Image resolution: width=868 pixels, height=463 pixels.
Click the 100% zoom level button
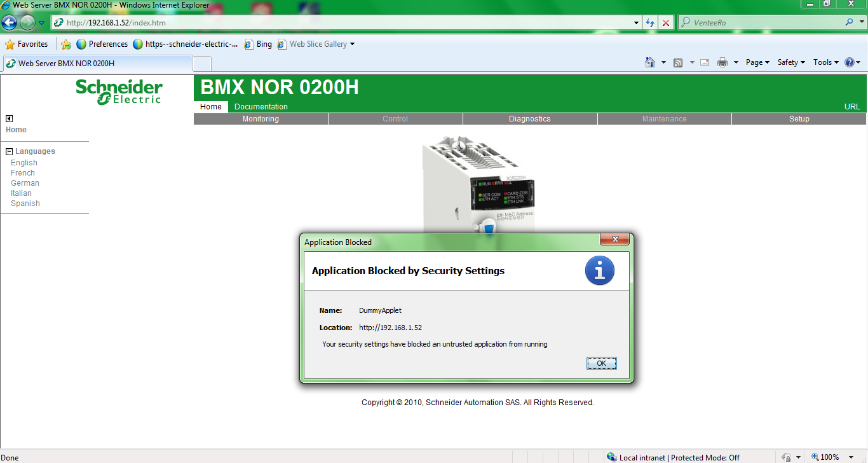point(825,457)
